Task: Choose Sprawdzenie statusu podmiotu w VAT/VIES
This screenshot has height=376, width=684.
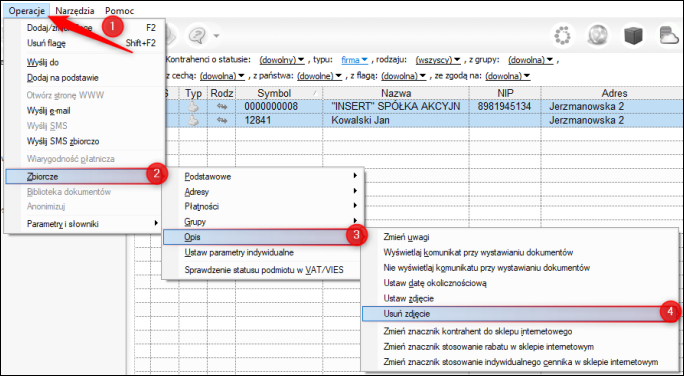Action: click(264, 270)
